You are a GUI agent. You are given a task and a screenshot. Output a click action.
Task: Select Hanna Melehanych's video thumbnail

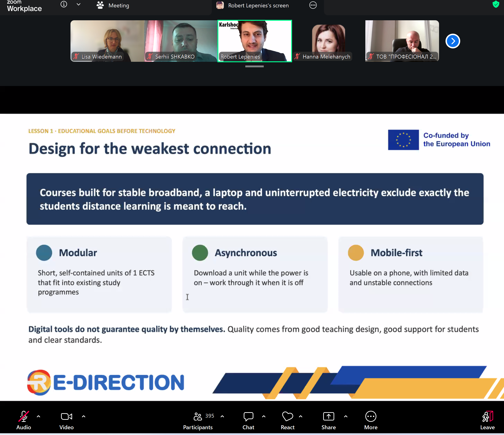tap(328, 41)
